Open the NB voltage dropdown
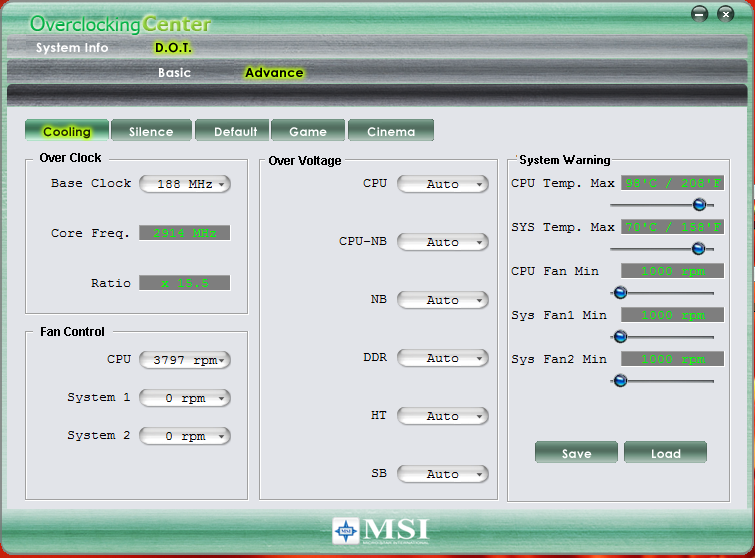Viewport: 755px width, 558px height. click(x=443, y=300)
